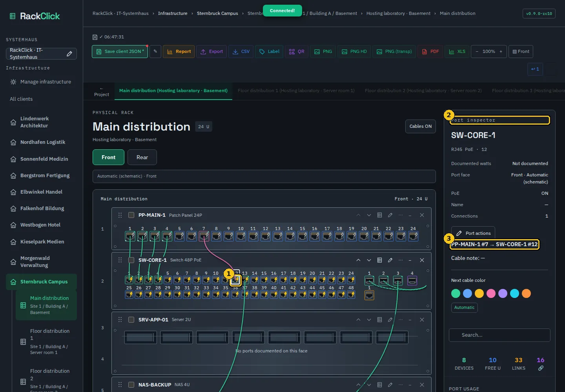Export PNG HD image
Image resolution: width=565 pixels, height=392 pixels.
354,51
